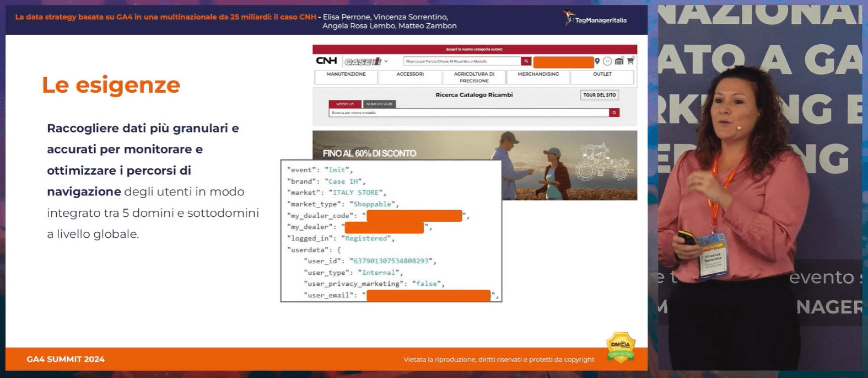
Task: Click the "market_type": "Shoppable" line
Action: click(342, 204)
